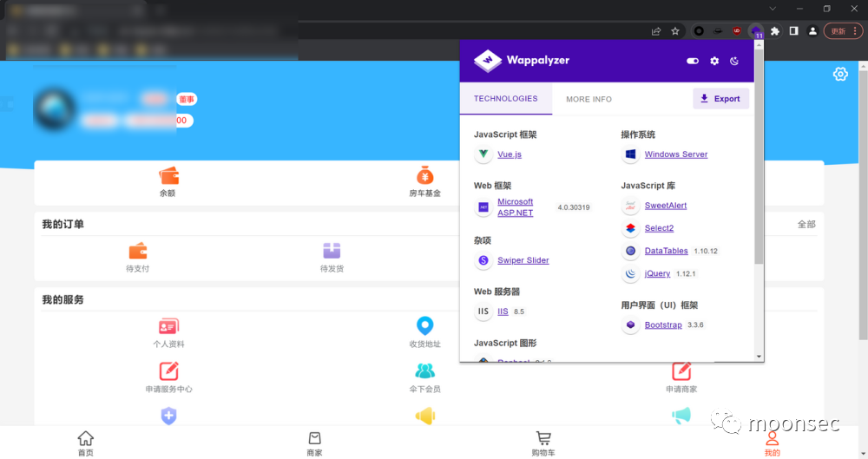Screen dimensions: 868x459
Task: Toggle the browser side panel
Action: pyautogui.click(x=794, y=31)
